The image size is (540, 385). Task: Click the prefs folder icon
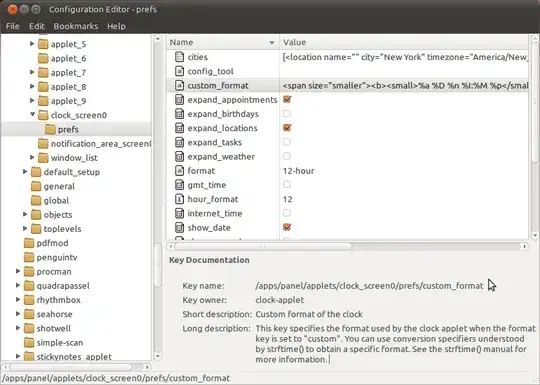pos(50,129)
